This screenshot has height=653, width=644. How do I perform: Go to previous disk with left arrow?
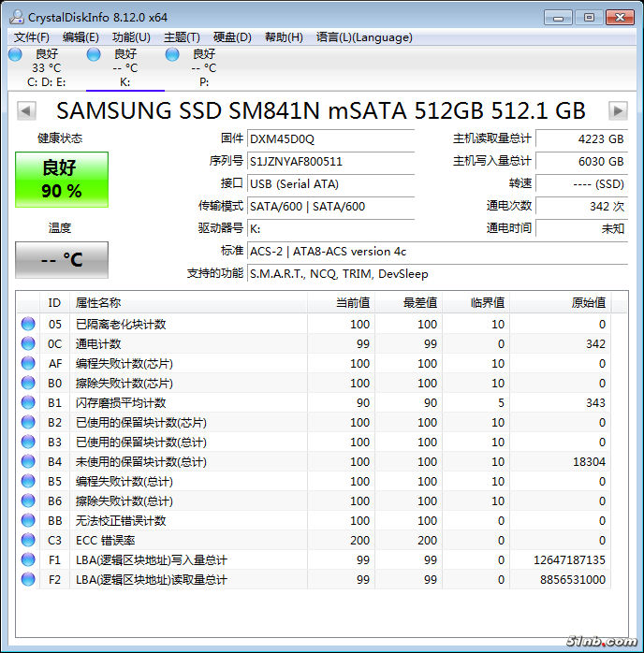click(26, 110)
